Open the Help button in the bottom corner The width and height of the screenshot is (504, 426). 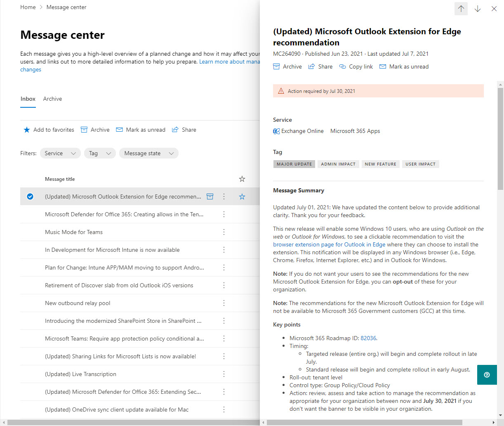(x=487, y=375)
